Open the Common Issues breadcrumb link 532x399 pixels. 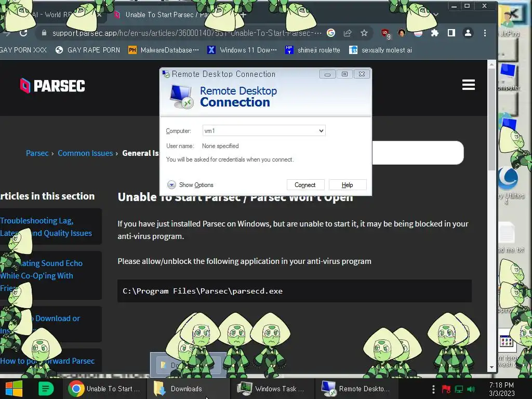[x=85, y=153]
